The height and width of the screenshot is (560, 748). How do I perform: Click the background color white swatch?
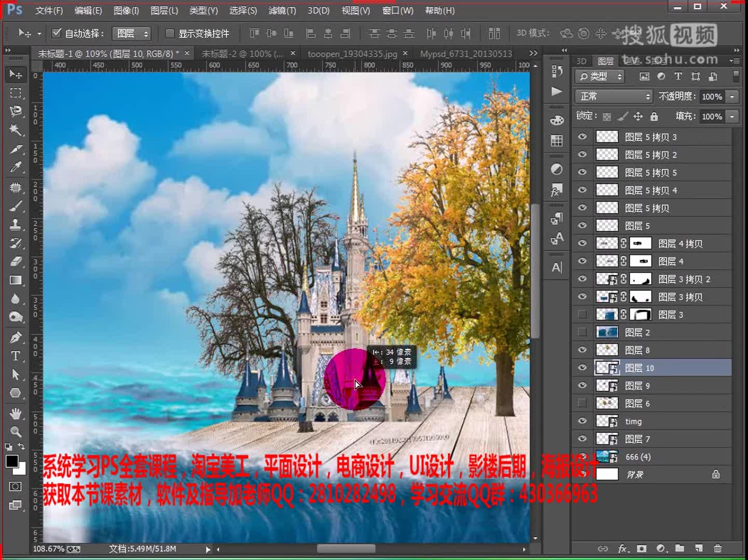click(21, 471)
